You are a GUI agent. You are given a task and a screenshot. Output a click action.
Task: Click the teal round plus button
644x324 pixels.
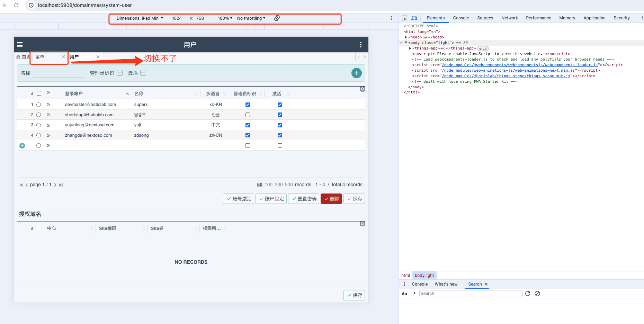(x=357, y=73)
